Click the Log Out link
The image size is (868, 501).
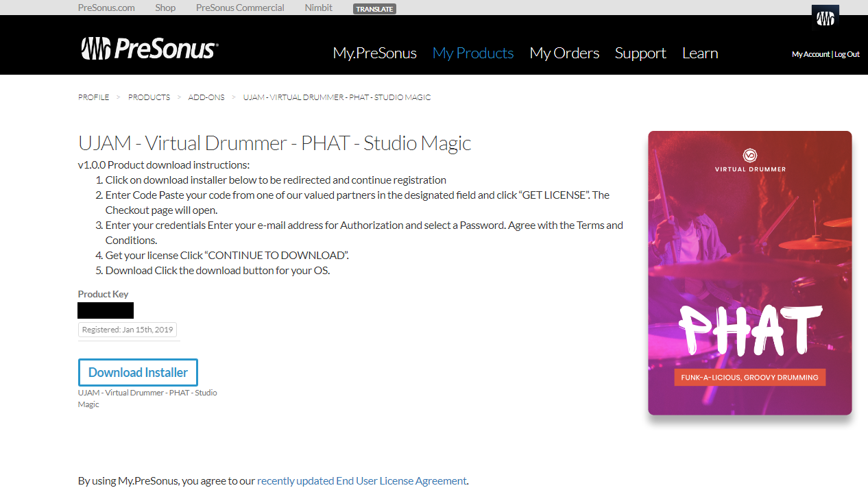coord(847,54)
